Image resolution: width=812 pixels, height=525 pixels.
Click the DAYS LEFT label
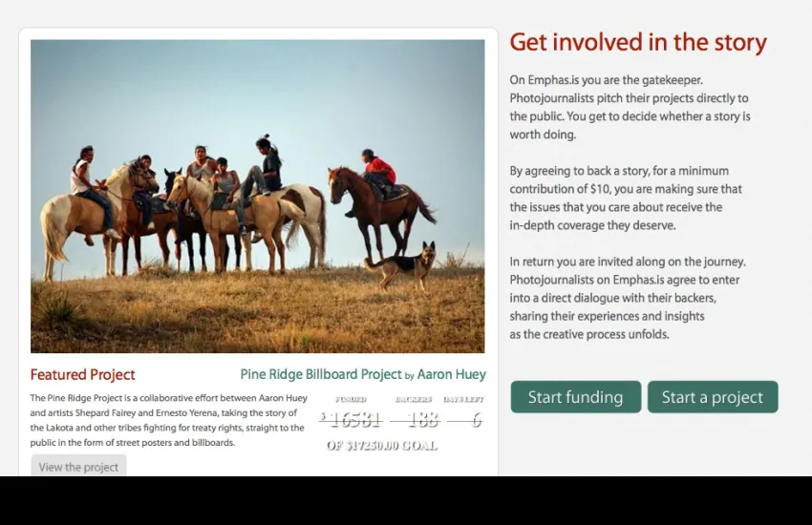[x=463, y=399]
